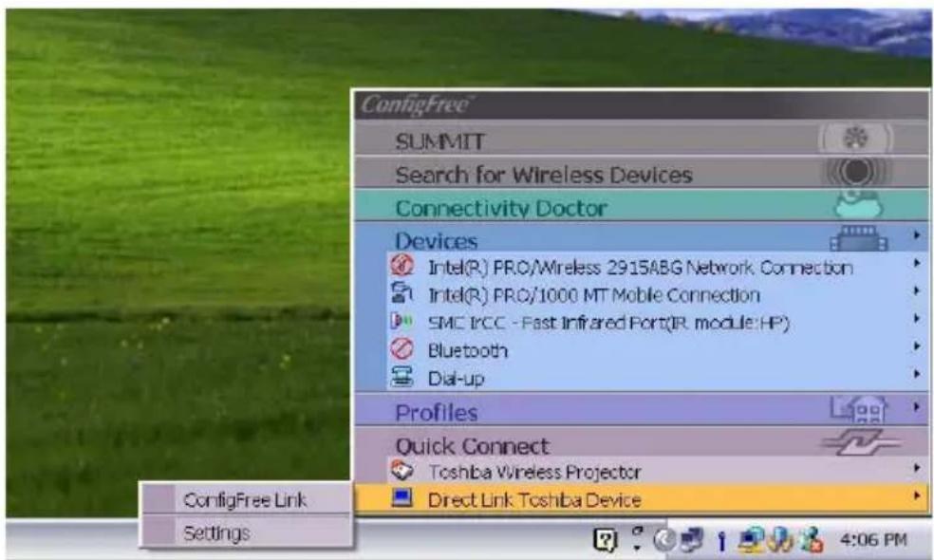The width and height of the screenshot is (934, 560).
Task: Open the SUMMIT menu entry
Action: point(642,140)
